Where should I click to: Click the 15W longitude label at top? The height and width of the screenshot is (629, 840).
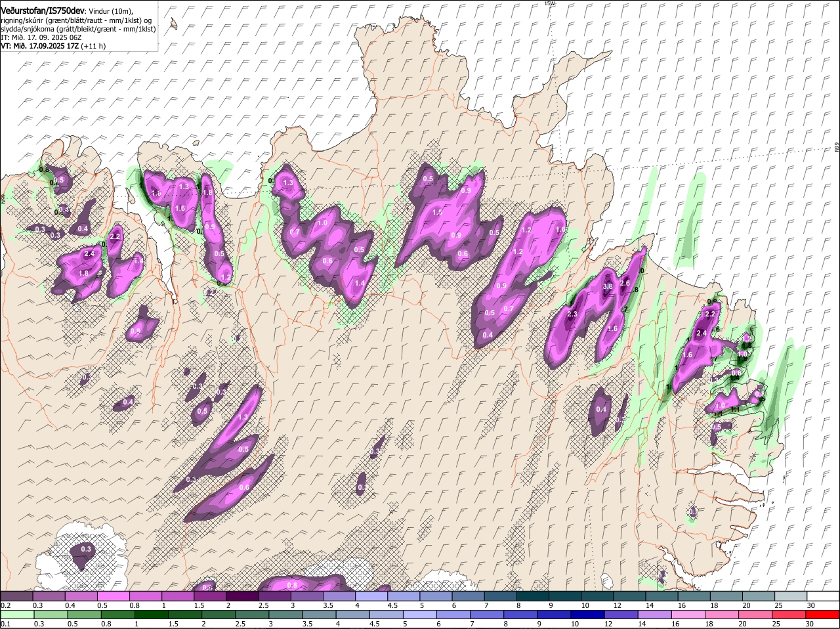click(x=549, y=4)
